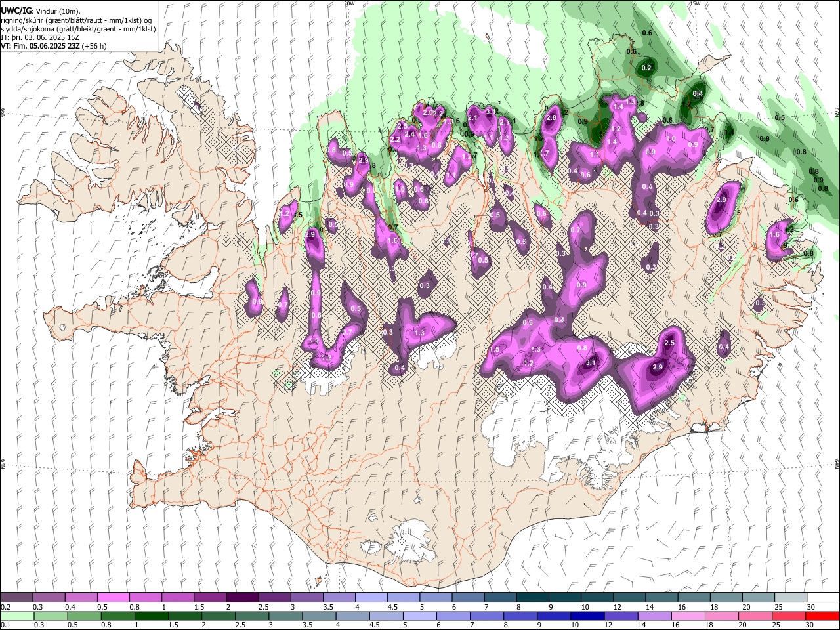Click the 14 light violet swatch in the rain scale
Viewport: 840px width, 630px height.
tap(654, 616)
